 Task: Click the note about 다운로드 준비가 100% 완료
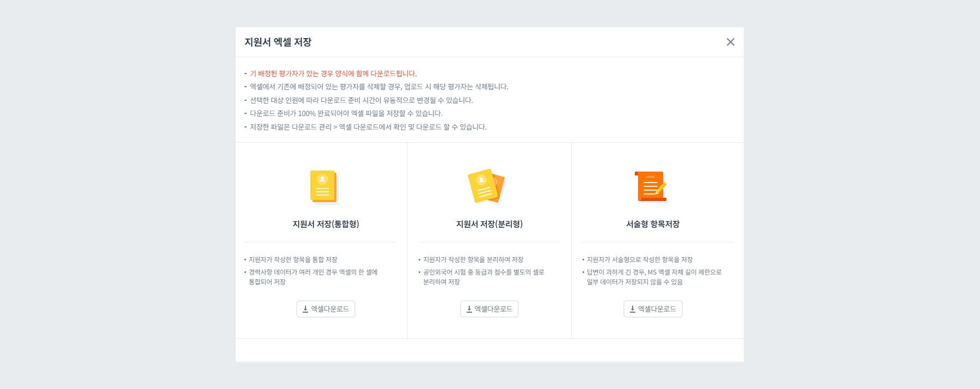point(346,113)
